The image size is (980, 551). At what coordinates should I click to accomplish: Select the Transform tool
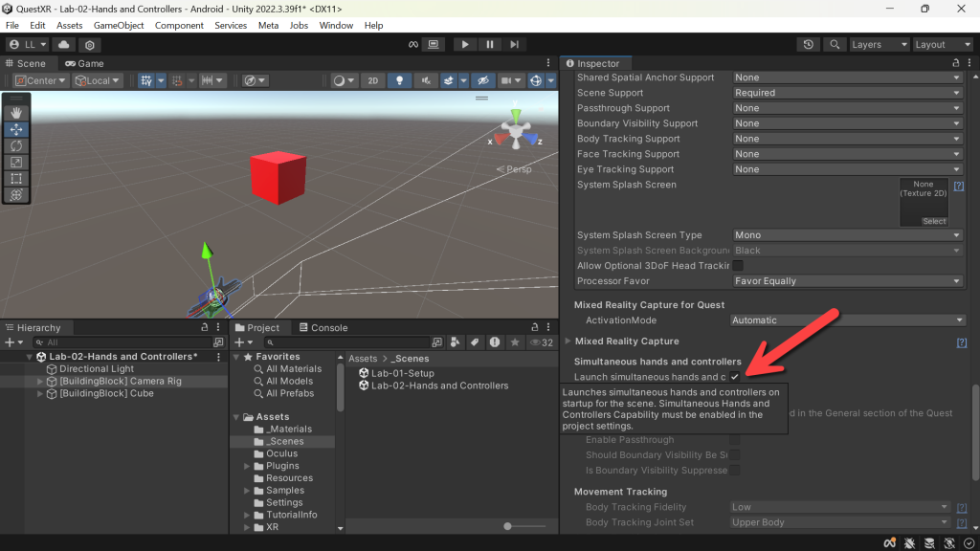click(x=16, y=195)
